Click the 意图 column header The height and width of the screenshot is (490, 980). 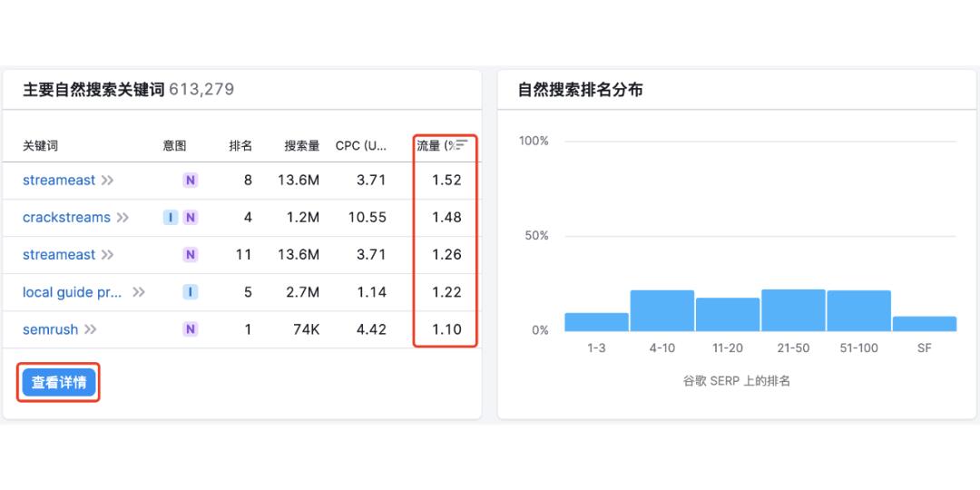(174, 145)
